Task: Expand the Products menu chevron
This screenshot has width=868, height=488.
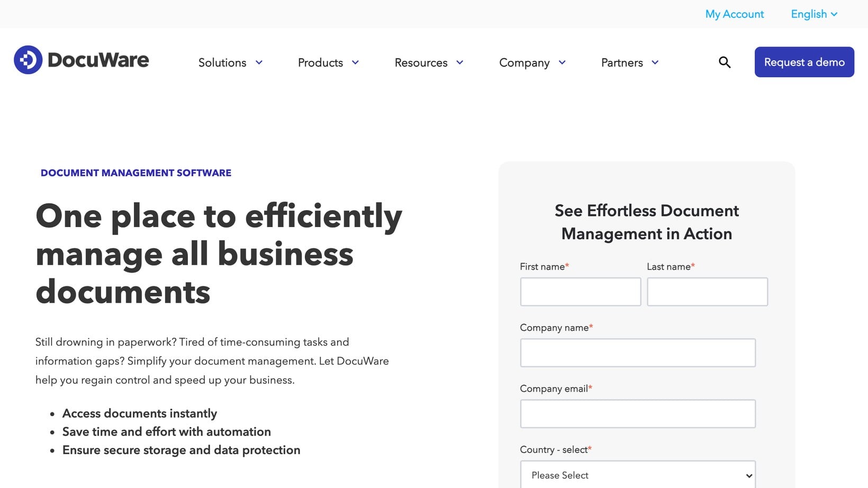Action: (355, 62)
